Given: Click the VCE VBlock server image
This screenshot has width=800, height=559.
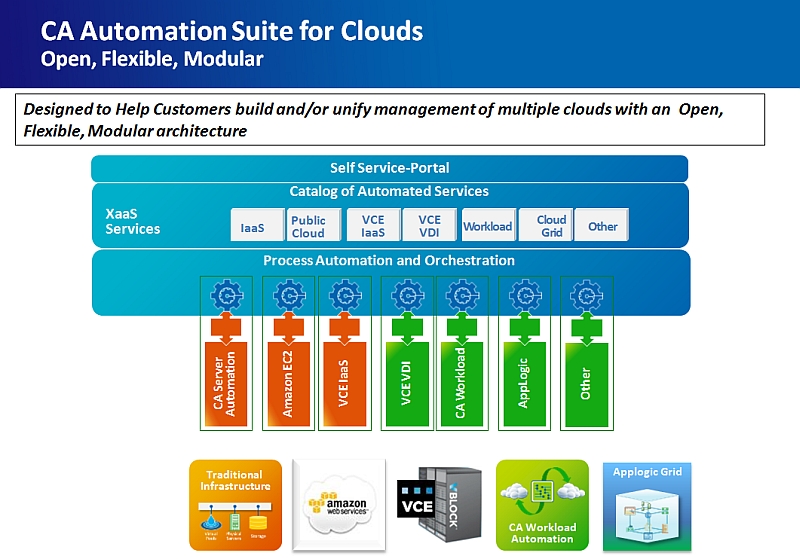Looking at the screenshot, I should pyautogui.click(x=439, y=504).
